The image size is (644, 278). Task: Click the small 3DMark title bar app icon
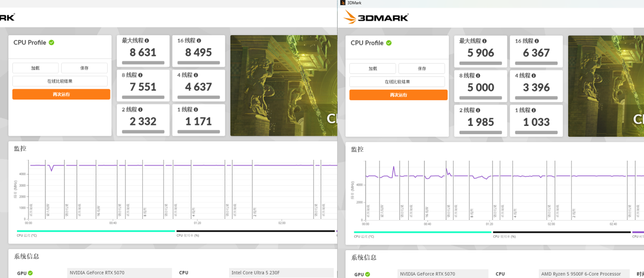(343, 3)
